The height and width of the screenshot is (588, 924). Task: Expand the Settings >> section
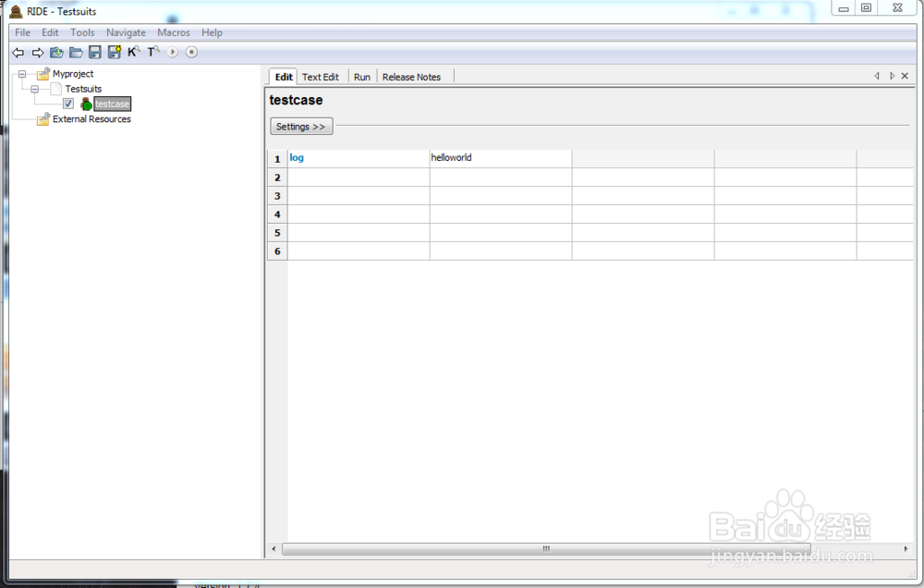(x=301, y=127)
